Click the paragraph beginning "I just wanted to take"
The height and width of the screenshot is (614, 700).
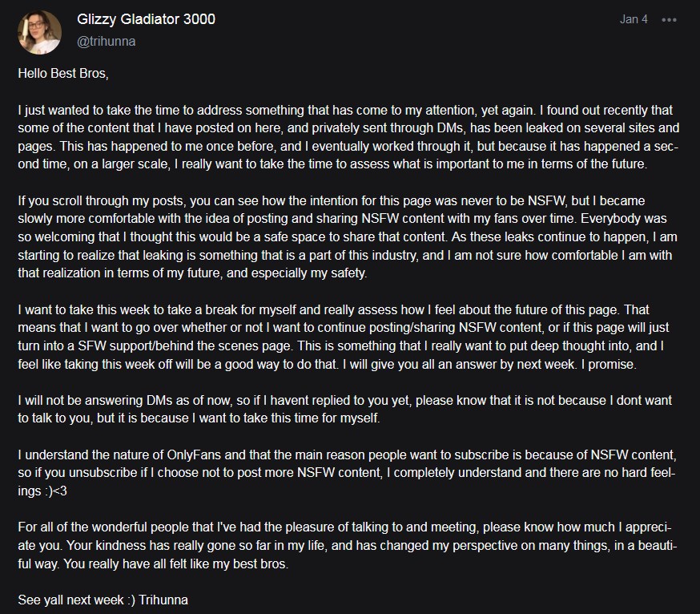point(348,137)
